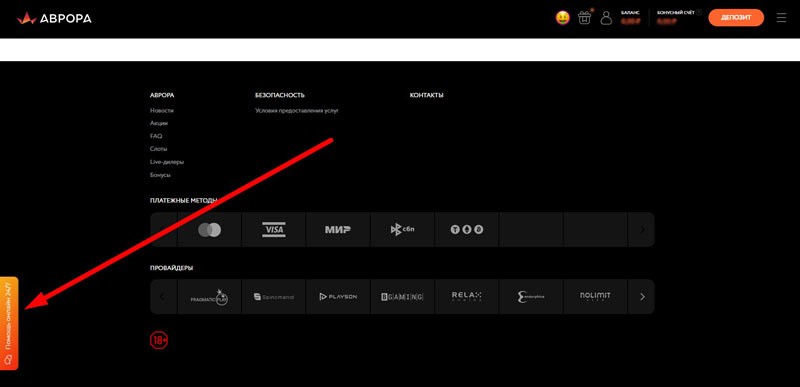Click the cryptocurrency coins payment logo
Viewport: 800px width, 387px height.
466,230
